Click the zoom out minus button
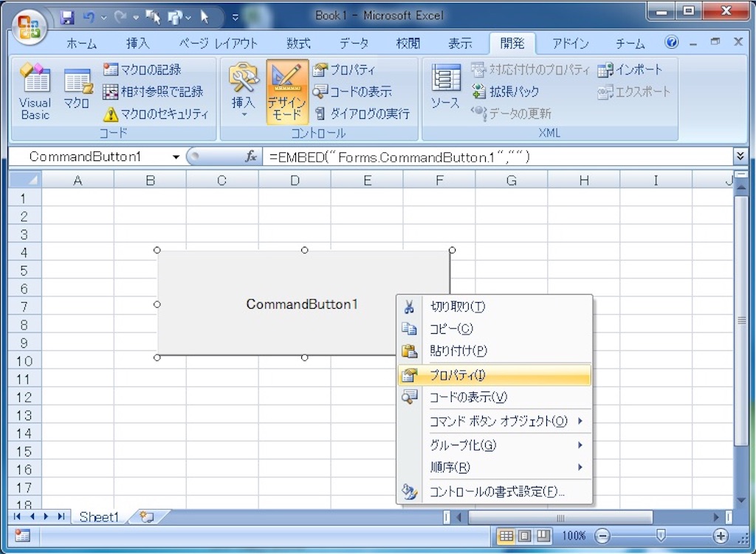 click(x=602, y=536)
